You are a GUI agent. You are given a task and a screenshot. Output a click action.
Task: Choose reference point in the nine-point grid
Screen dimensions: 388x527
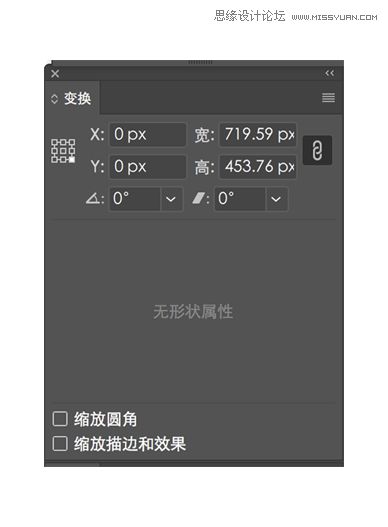[x=63, y=151]
